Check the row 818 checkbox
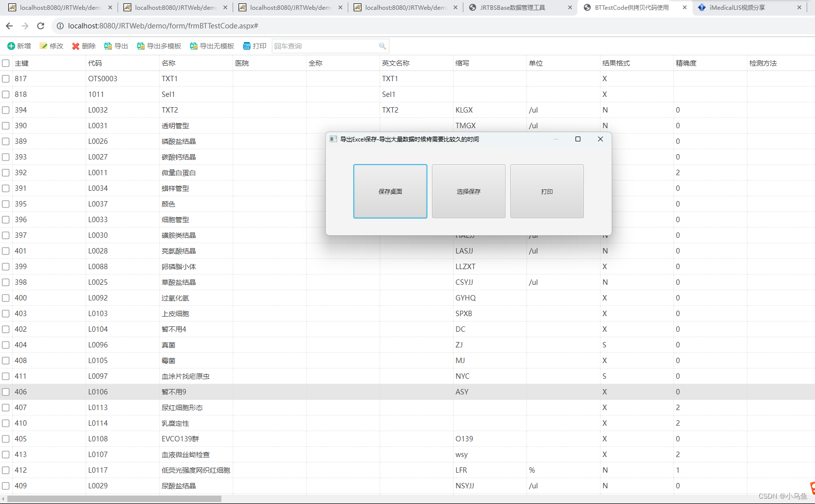Viewport: 815px width, 504px height. pyautogui.click(x=6, y=94)
